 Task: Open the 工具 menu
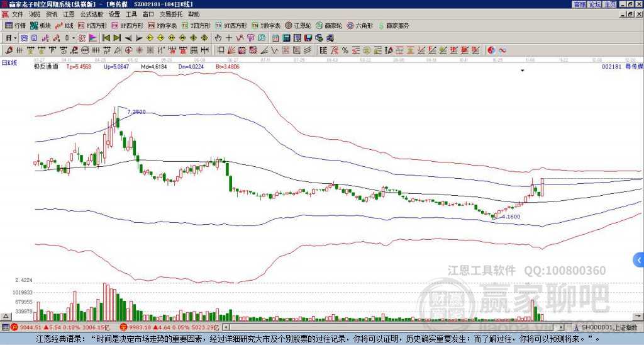click(x=131, y=14)
